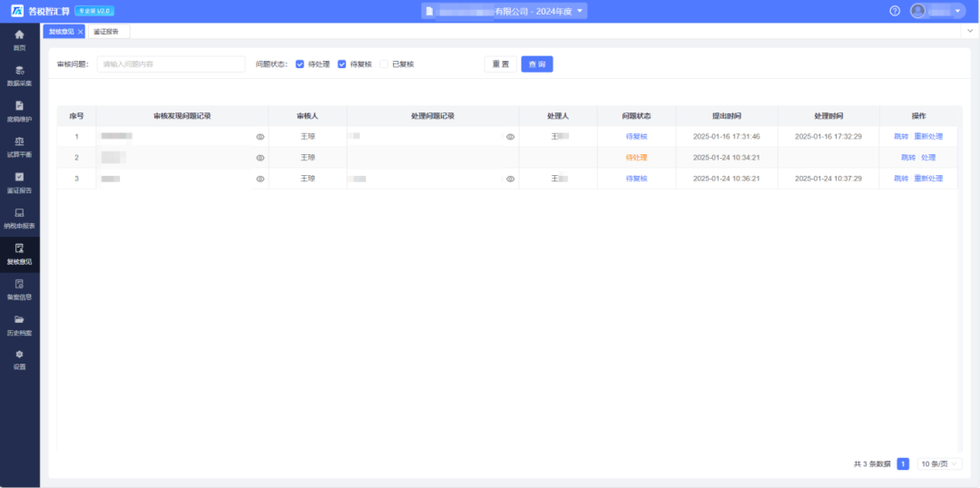
Task: Click timestamp 2025-01-16 17:32:29
Action: [828, 136]
